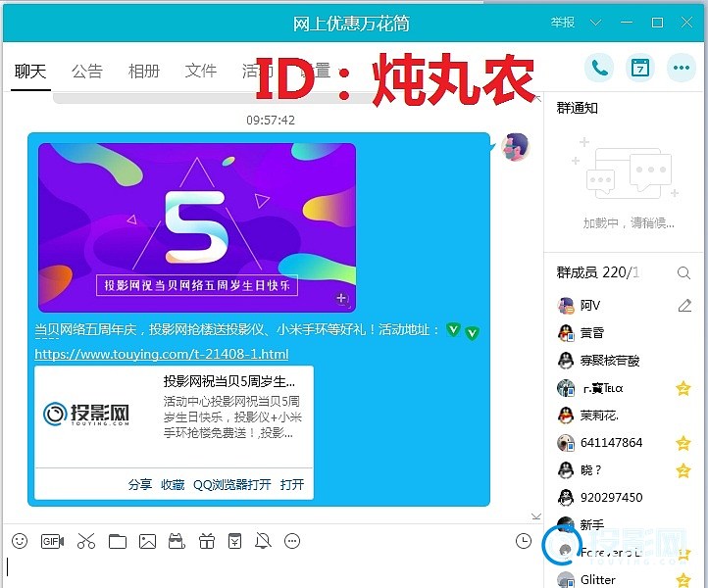Open the red packet icon
The image size is (708, 588).
click(x=234, y=541)
